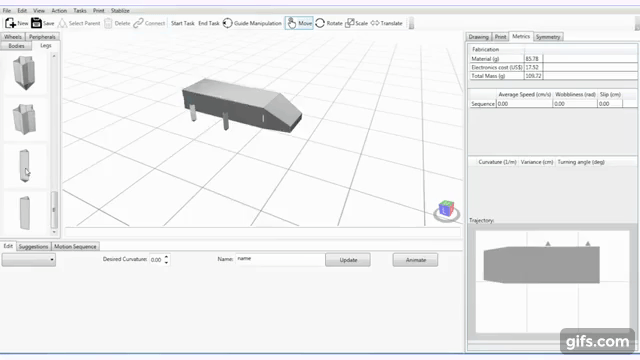Open the Tasks menu
The height and width of the screenshot is (360, 640).
[80, 11]
